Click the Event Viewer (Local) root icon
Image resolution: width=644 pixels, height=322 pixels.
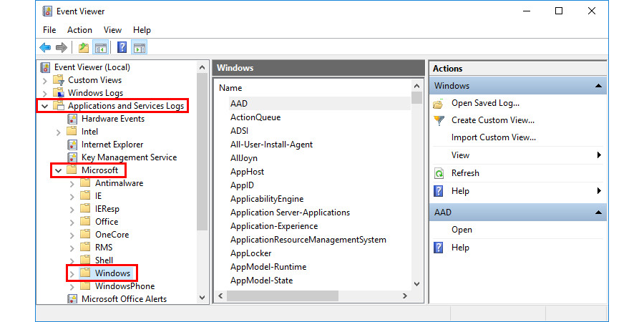[x=46, y=67]
